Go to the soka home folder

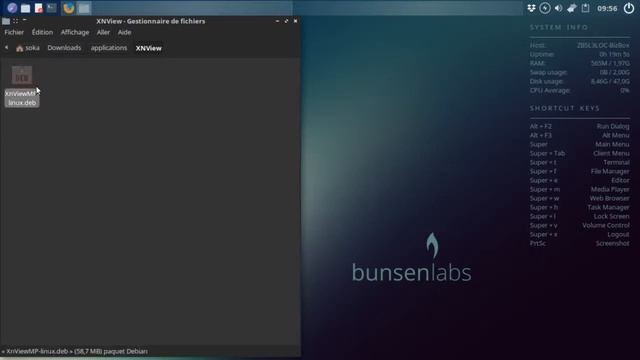[28, 48]
